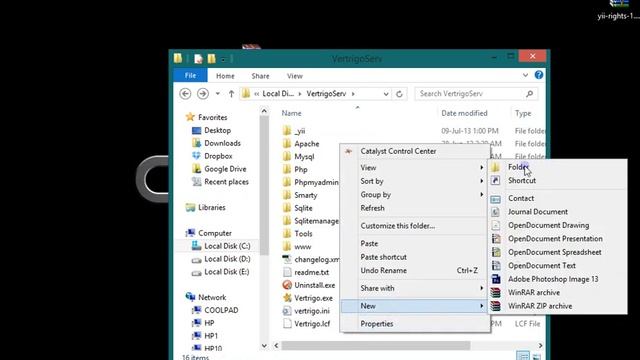
Task: Select the Mysql folder icon
Action: pos(287,156)
